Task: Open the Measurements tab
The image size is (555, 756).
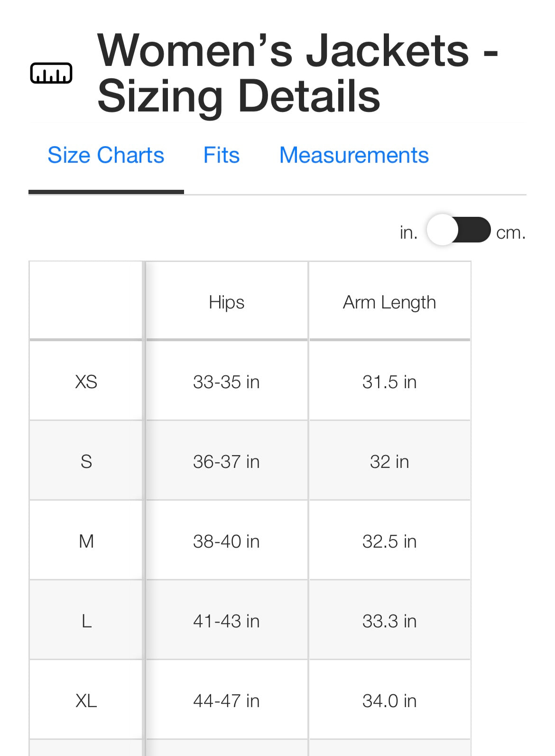Action: 354,155
